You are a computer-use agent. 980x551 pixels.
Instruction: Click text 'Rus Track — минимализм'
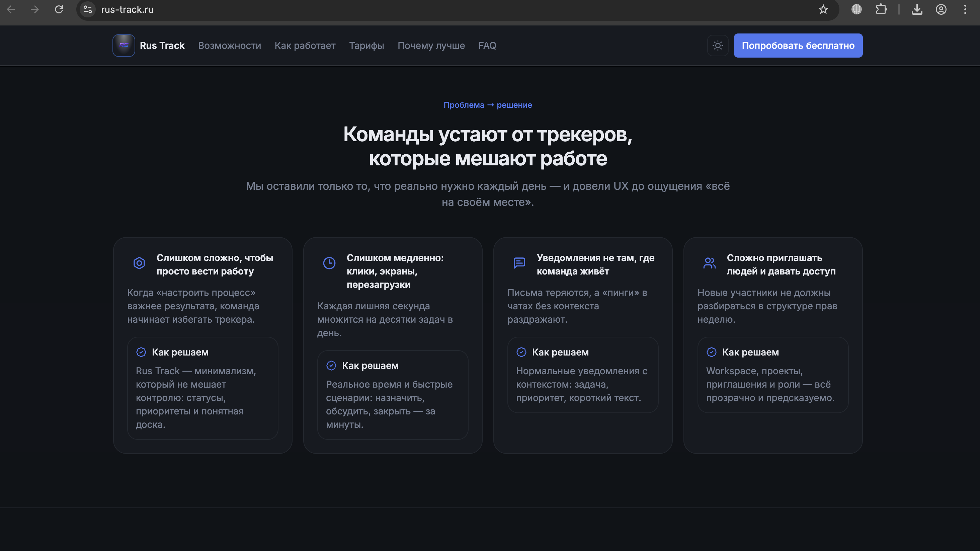(x=196, y=398)
